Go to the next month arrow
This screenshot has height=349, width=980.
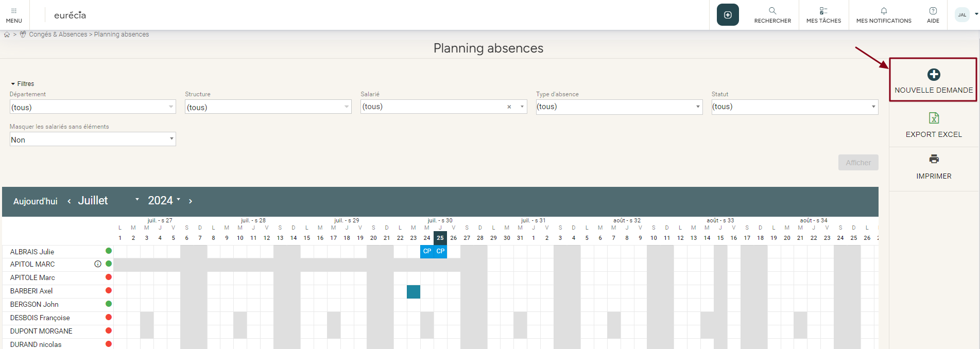(x=191, y=201)
